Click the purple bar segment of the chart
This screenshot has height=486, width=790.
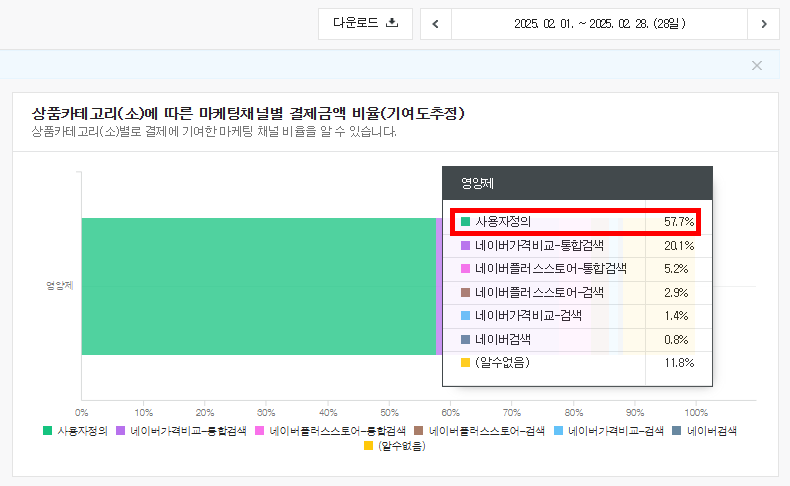tap(439, 286)
